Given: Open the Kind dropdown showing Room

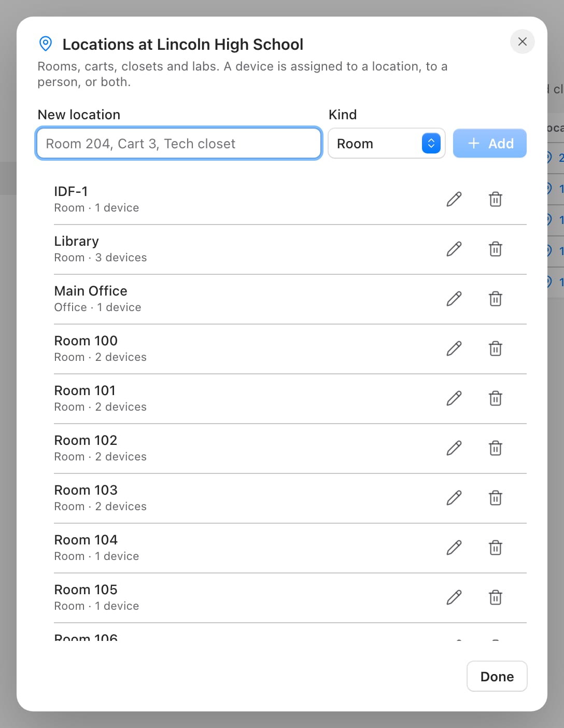Looking at the screenshot, I should coord(387,143).
